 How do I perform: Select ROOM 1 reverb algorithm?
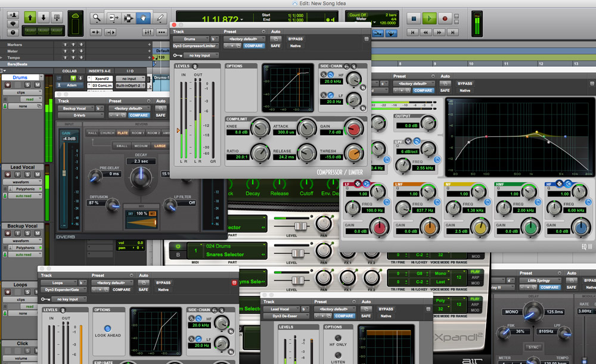click(137, 133)
